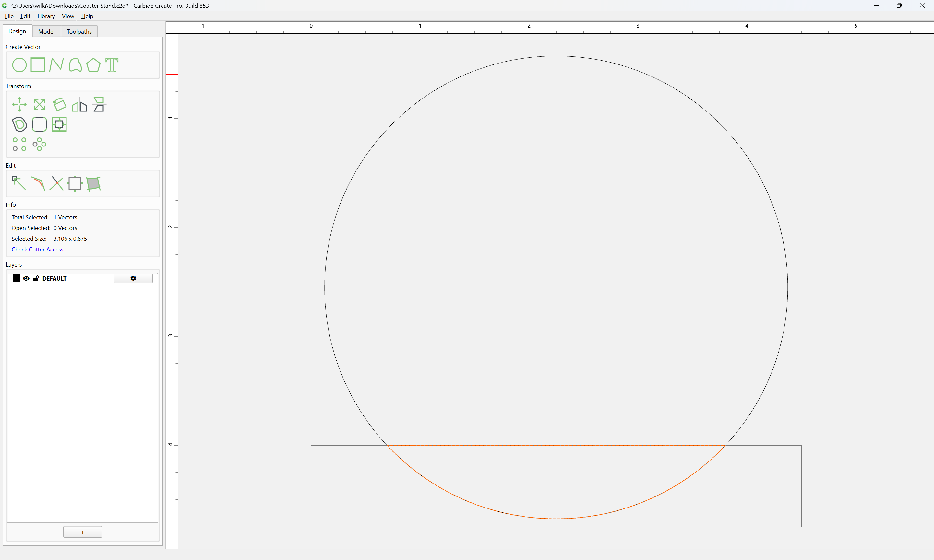Screen dimensions: 934x560
Task: Toggle visibility of DEFAULT layer
Action: [x=26, y=278]
